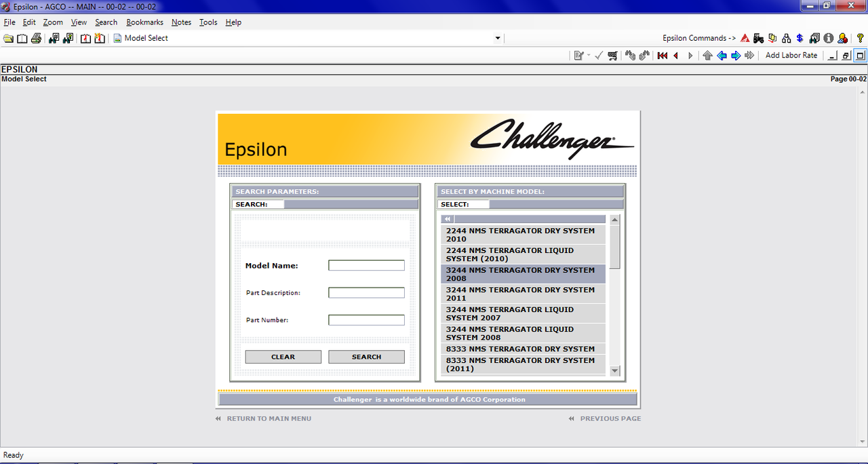Open the Model Select page dropdown arrow

[x=498, y=39]
